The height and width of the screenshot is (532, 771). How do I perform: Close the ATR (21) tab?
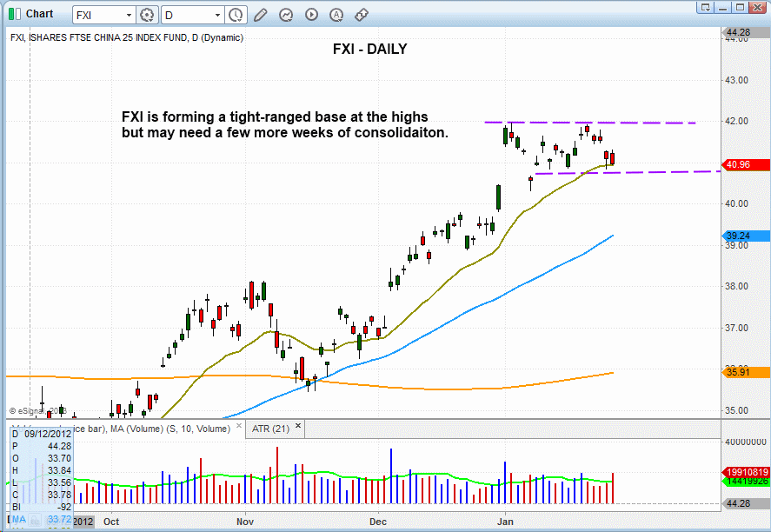click(298, 426)
